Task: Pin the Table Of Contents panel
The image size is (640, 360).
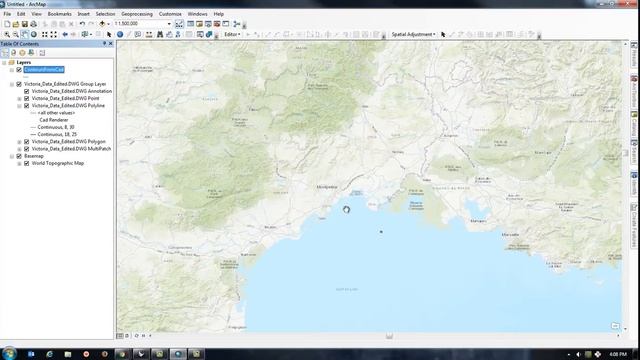Action: [104, 44]
